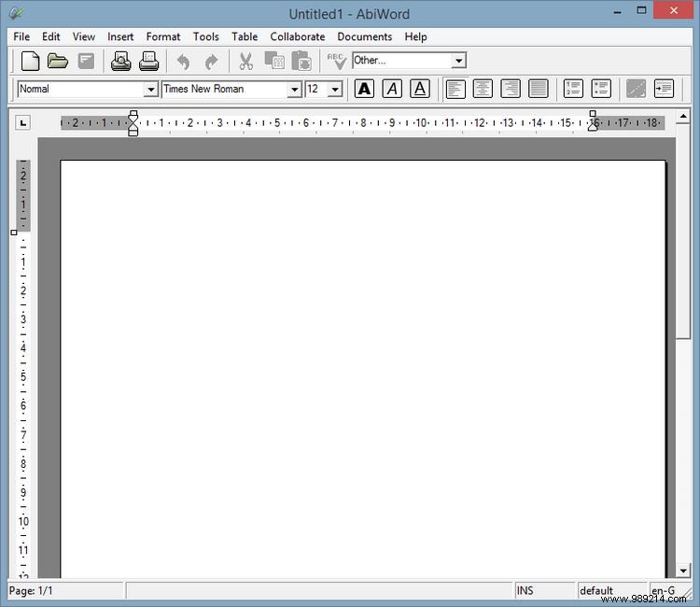Open the Collaborate menu
The width and height of the screenshot is (700, 607).
(x=298, y=36)
